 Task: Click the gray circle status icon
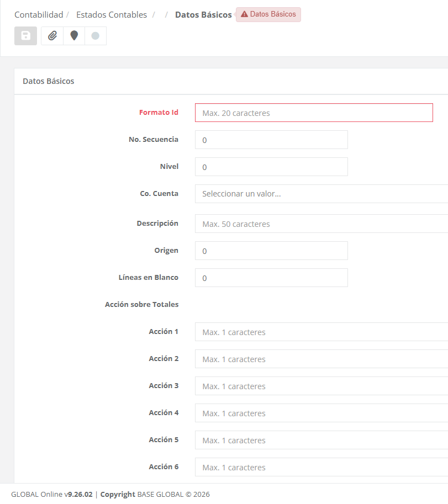(x=95, y=36)
